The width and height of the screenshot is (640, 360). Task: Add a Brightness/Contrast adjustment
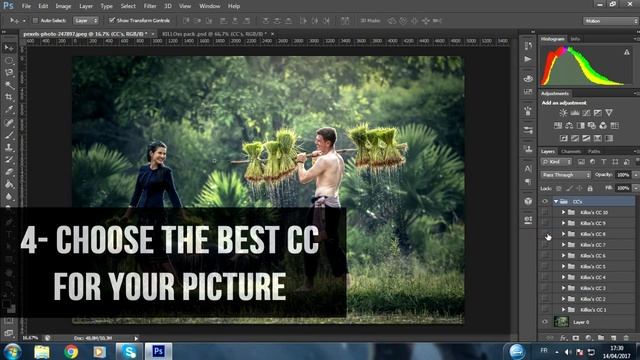(x=563, y=113)
